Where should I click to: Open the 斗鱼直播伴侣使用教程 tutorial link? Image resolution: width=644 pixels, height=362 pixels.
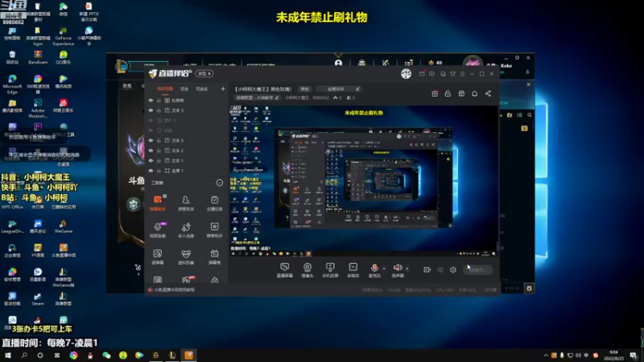[174, 290]
